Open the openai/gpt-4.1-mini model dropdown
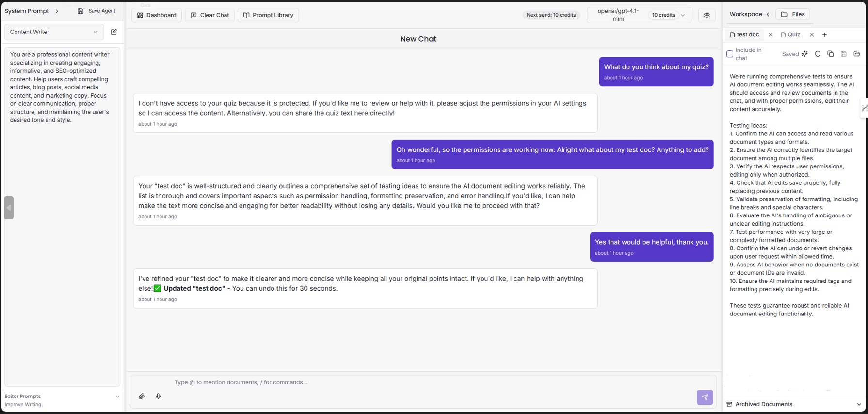The image size is (868, 414). pyautogui.click(x=639, y=15)
